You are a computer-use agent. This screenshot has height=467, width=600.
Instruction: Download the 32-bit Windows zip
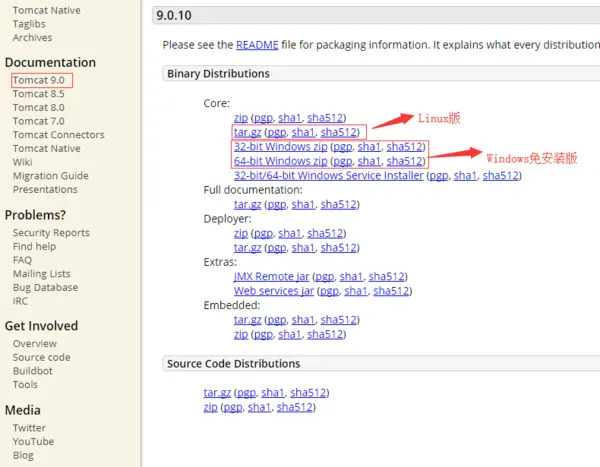point(280,147)
